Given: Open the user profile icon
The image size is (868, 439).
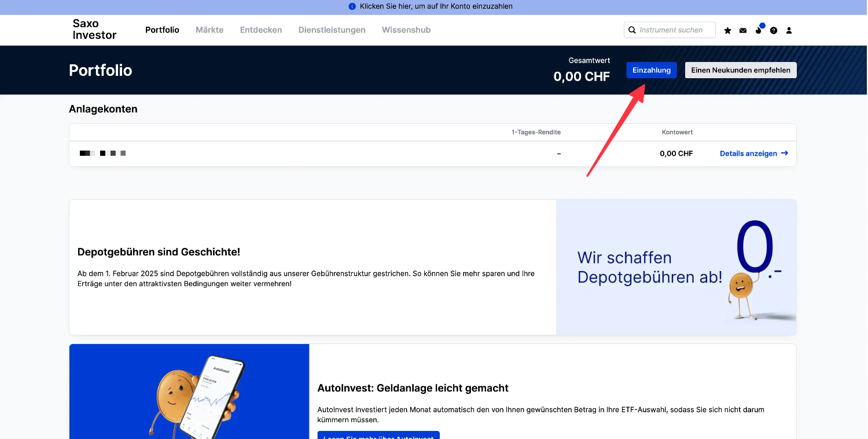Looking at the screenshot, I should coord(789,30).
